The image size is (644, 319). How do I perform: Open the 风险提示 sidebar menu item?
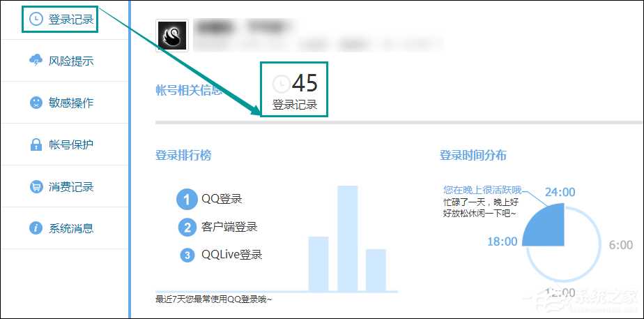coord(65,61)
